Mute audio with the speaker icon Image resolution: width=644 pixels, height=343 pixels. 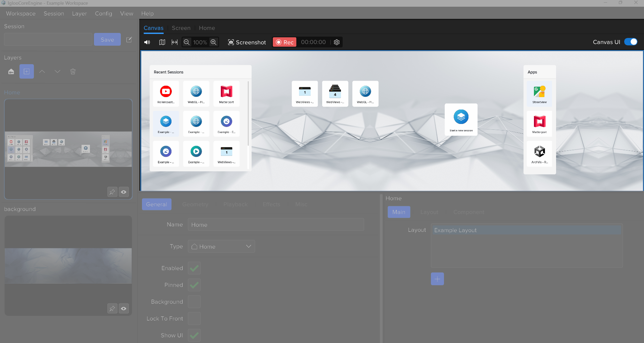(x=147, y=42)
